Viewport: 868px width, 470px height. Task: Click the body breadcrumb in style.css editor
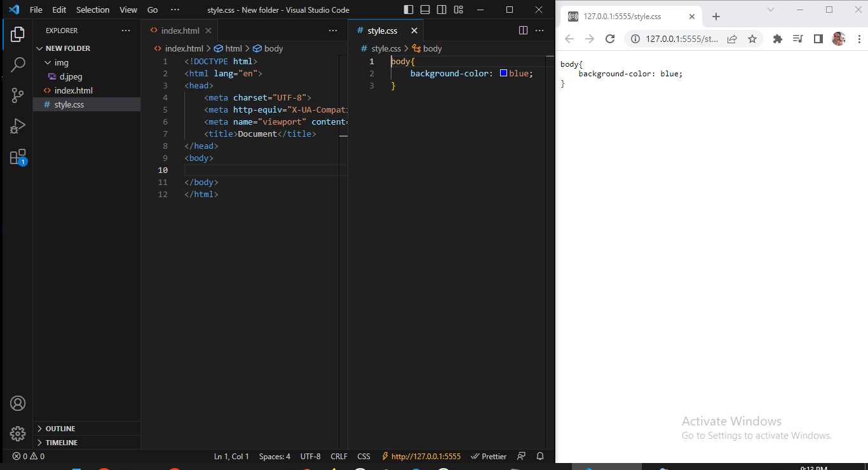[x=427, y=48]
